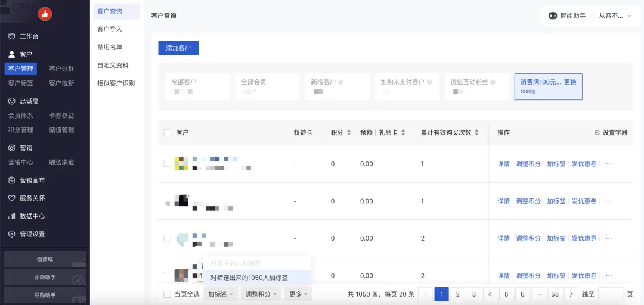Expand the 更多 dropdown button
This screenshot has width=644, height=305.
tap(298, 294)
